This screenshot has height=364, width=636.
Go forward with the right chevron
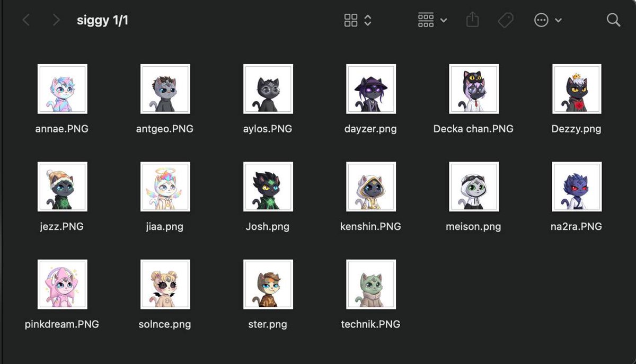[56, 21]
